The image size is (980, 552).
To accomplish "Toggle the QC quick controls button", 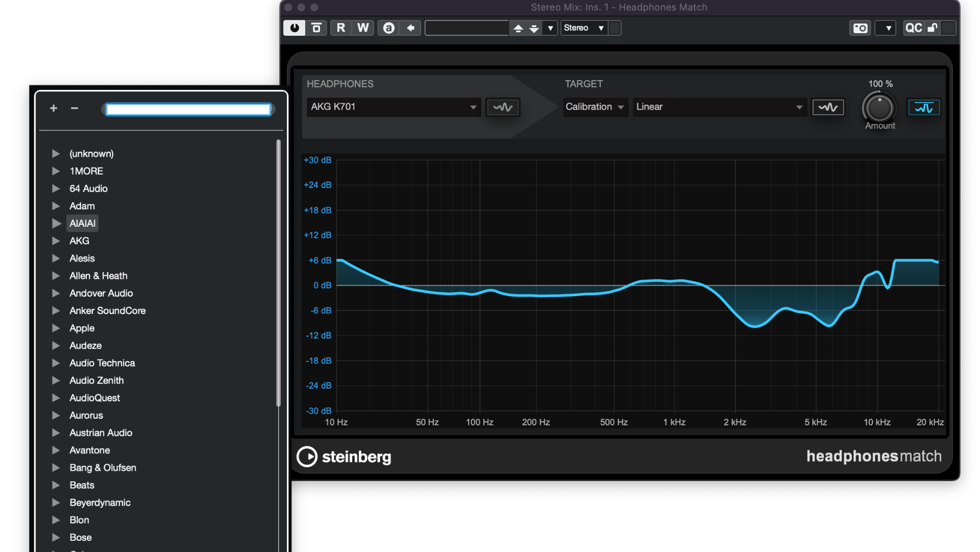I will click(x=913, y=28).
